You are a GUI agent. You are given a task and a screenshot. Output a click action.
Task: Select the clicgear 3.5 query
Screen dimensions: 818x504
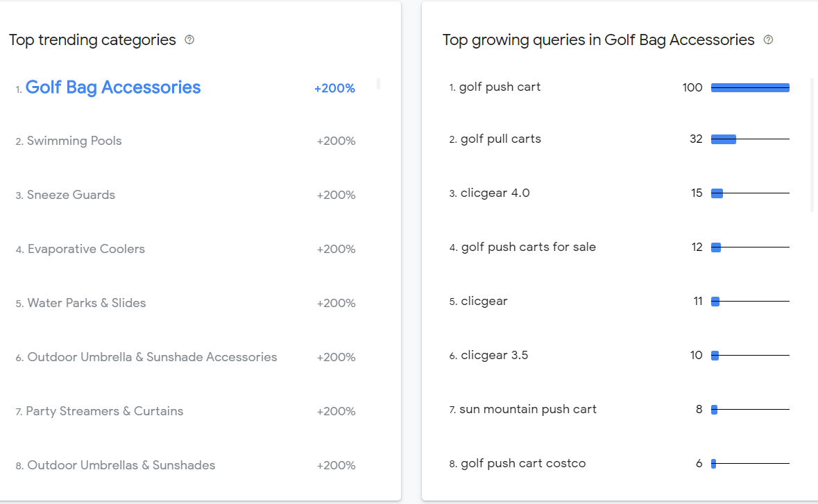(x=495, y=356)
